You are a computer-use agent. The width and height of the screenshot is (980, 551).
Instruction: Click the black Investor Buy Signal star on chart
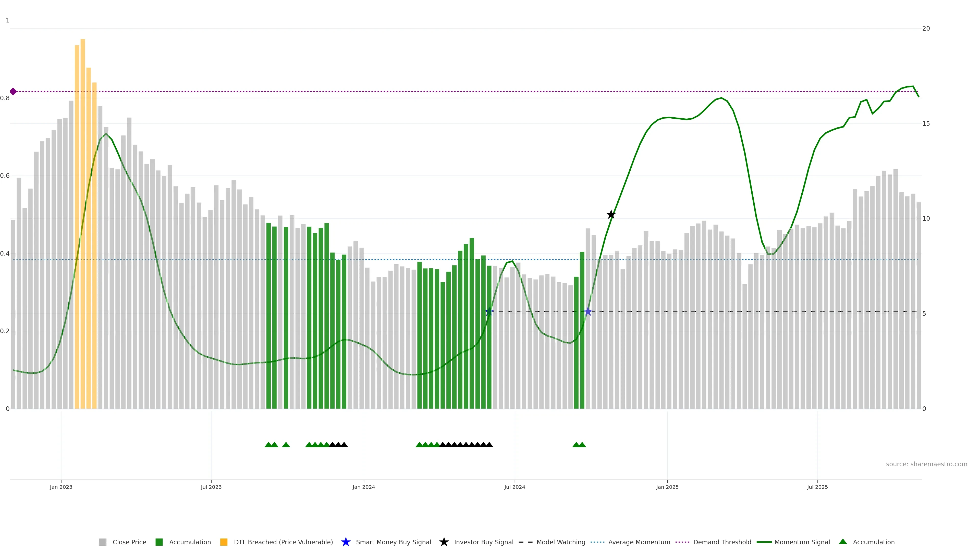tap(611, 215)
